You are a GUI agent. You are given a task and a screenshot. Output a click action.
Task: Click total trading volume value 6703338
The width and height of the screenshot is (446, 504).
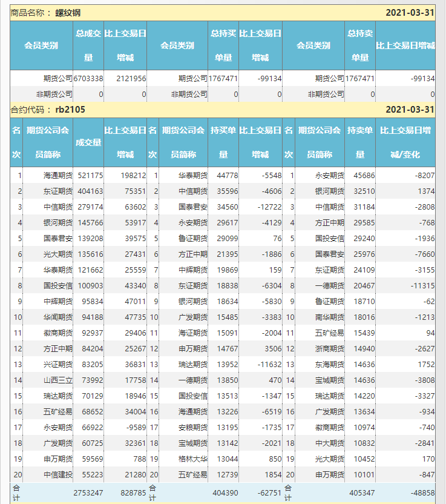click(x=88, y=79)
